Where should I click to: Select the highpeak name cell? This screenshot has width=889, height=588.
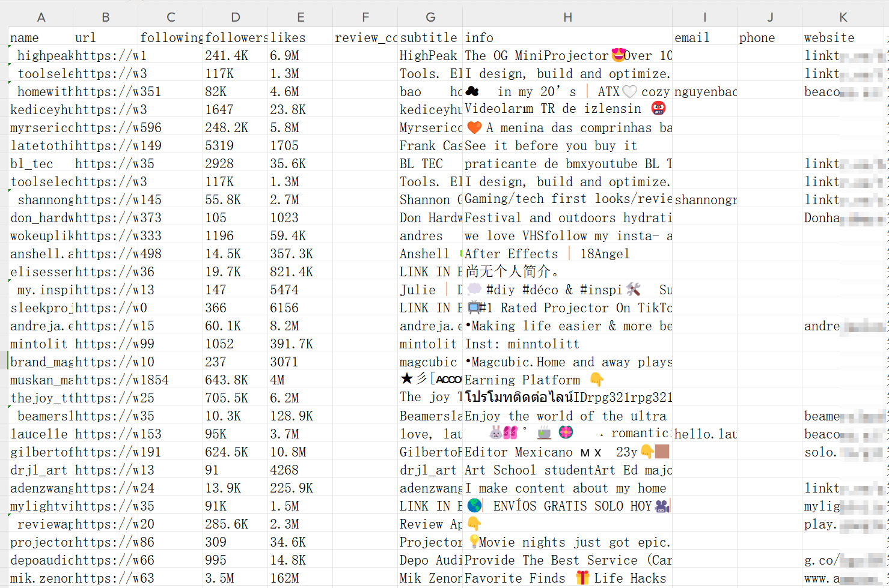coord(41,55)
